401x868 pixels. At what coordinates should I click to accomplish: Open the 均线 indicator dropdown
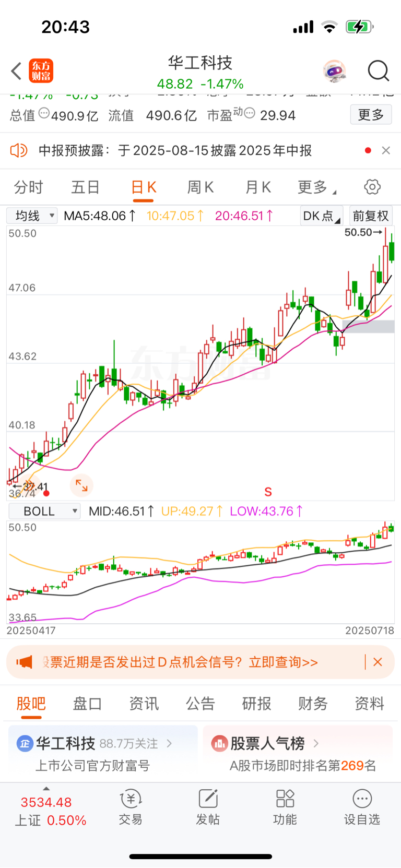(32, 216)
